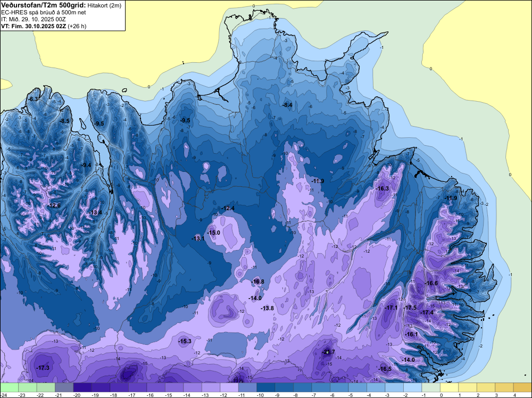Click the -15 legend scale label
532x398 pixels.
click(x=169, y=395)
